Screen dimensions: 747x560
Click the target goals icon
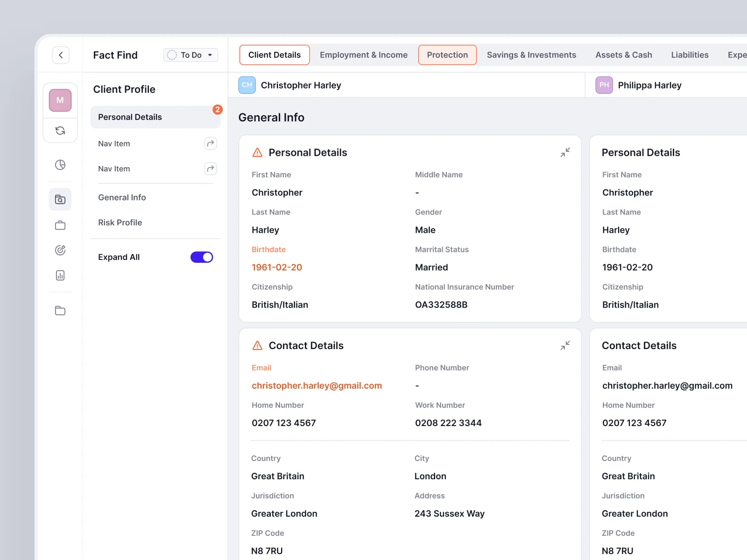click(60, 250)
